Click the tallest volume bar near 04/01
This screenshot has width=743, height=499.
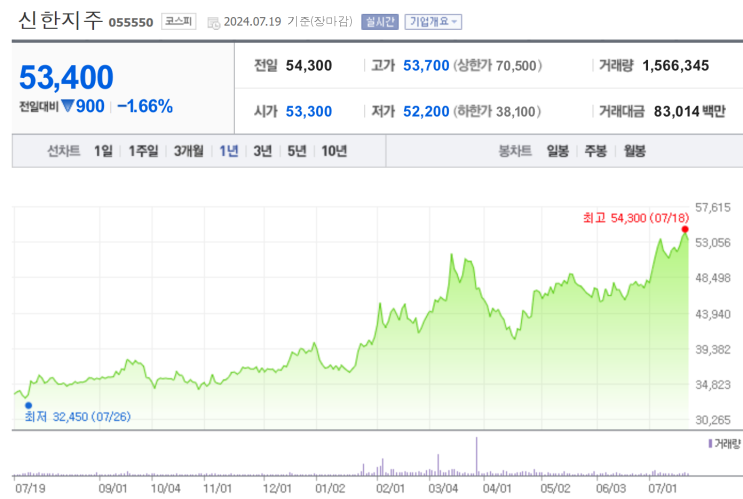[x=477, y=456]
